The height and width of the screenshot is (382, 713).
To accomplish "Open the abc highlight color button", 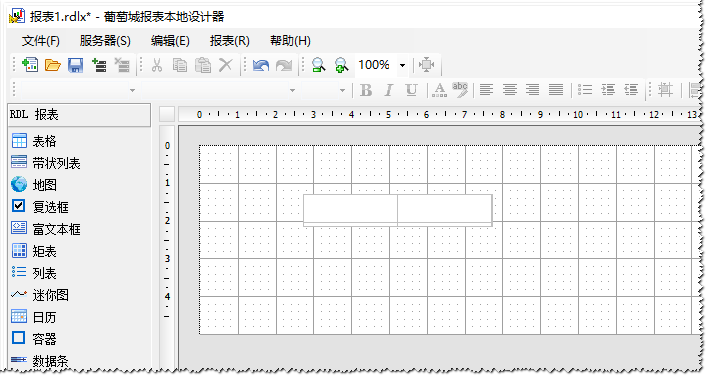I will tap(460, 90).
